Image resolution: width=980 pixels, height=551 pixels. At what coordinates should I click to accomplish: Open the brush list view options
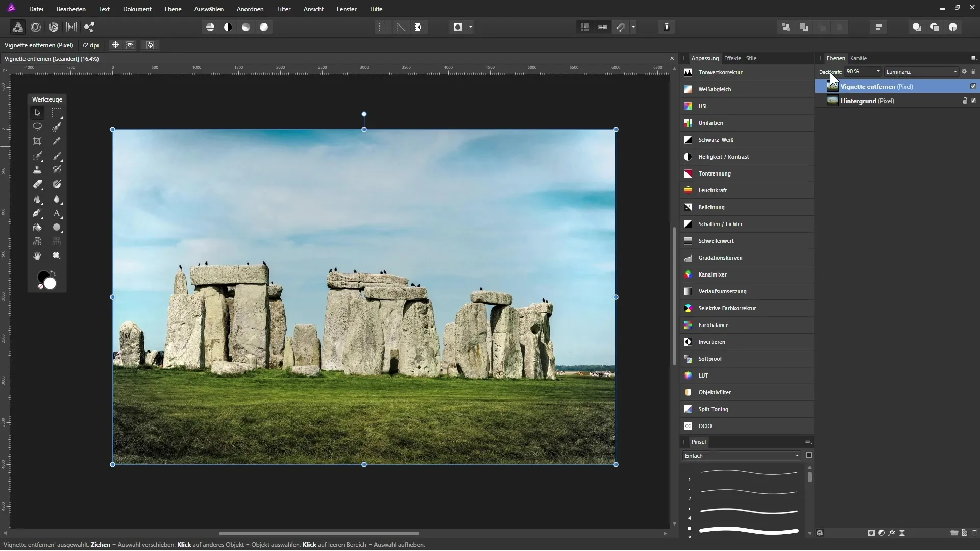809,455
